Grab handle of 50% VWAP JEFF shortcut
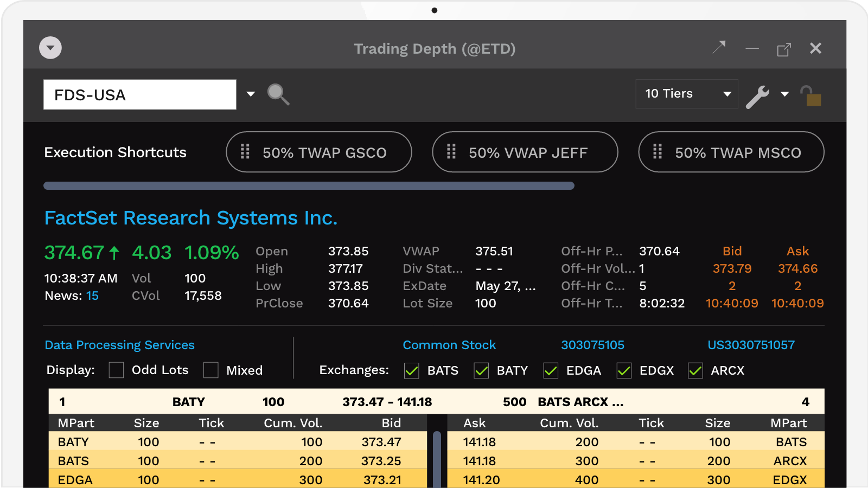This screenshot has width=868, height=488. click(451, 151)
